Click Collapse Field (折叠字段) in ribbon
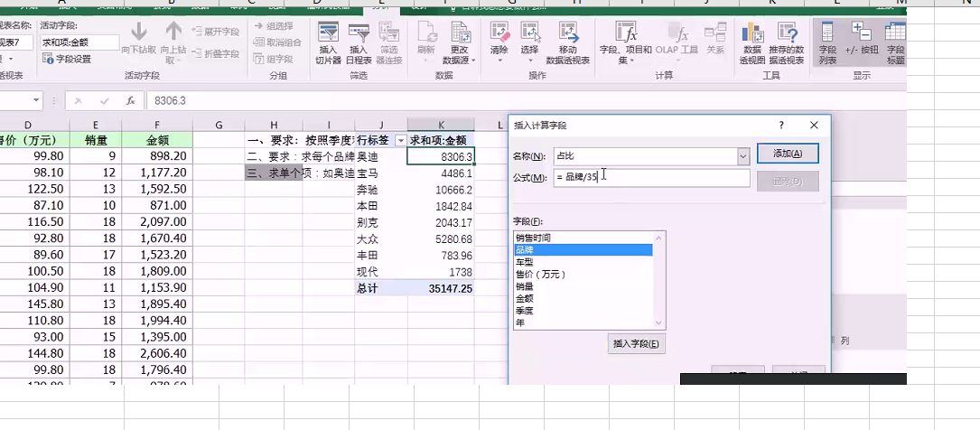This screenshot has height=430, width=980. tap(216, 54)
